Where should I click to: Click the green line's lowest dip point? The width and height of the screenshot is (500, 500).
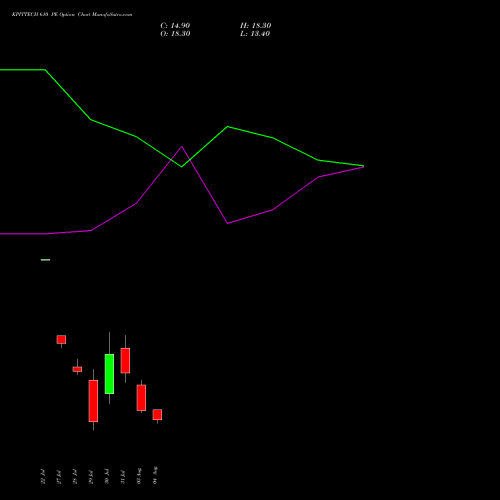182,167
